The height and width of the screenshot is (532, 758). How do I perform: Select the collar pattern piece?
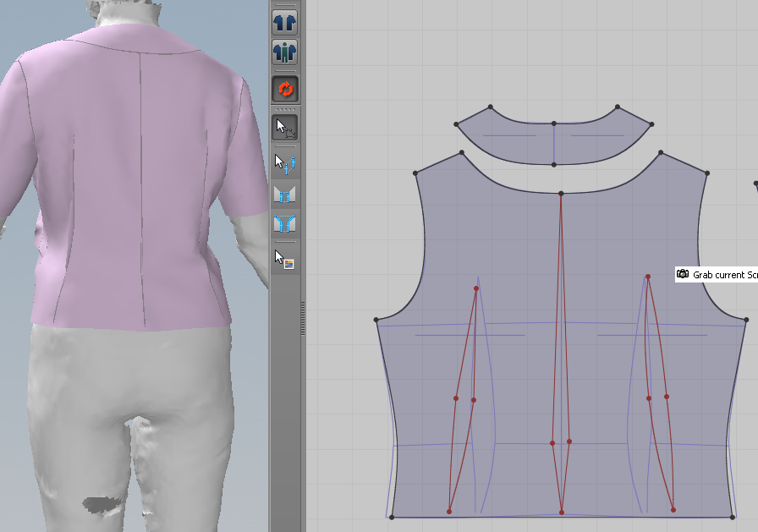click(516, 144)
